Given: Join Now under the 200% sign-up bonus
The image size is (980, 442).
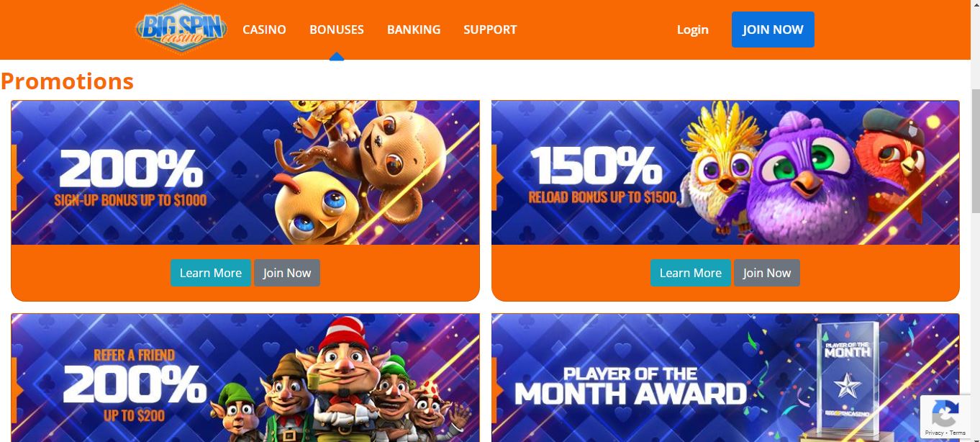Looking at the screenshot, I should 287,273.
